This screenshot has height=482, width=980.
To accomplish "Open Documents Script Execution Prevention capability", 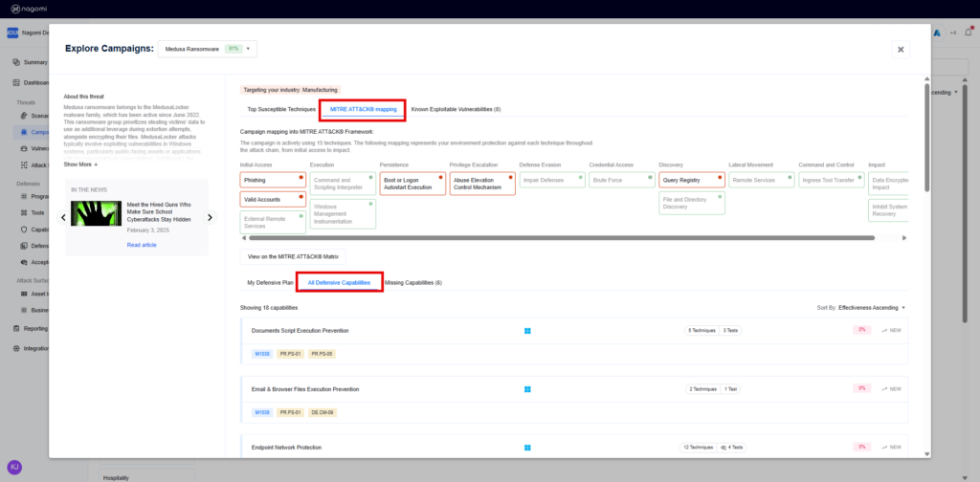I will (x=300, y=330).
